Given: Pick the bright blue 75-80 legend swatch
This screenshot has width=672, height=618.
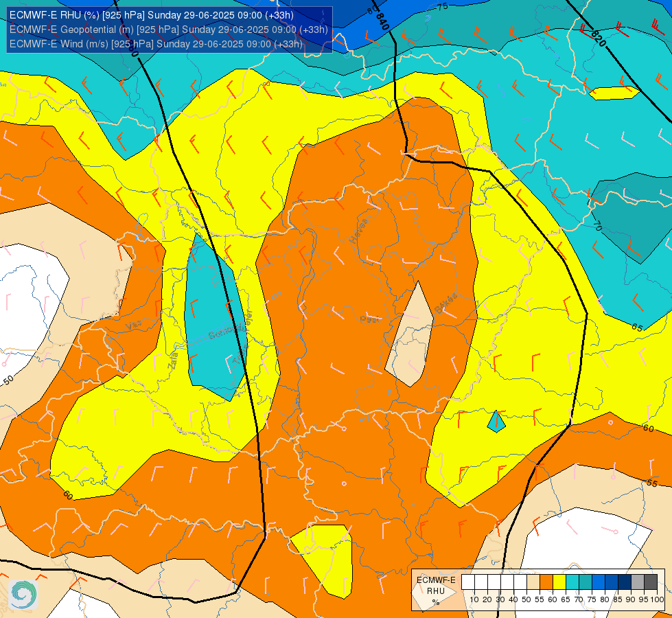Looking at the screenshot, I should (x=599, y=582).
